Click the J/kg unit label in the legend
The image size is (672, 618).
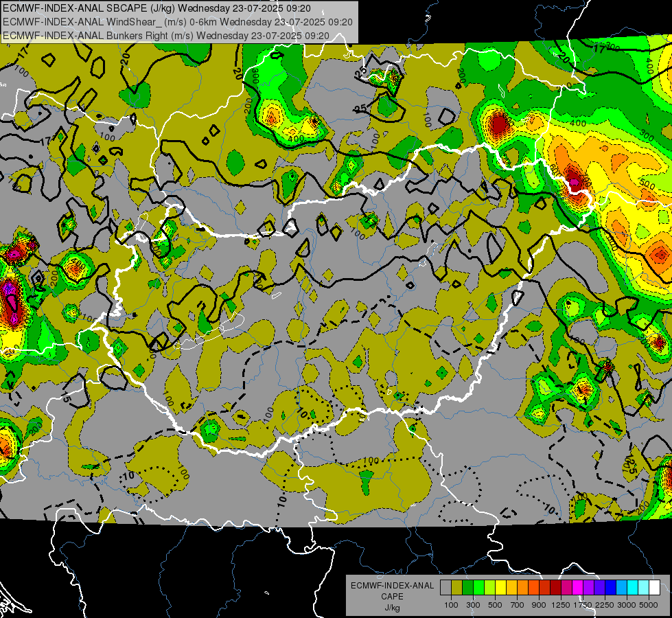(x=392, y=608)
